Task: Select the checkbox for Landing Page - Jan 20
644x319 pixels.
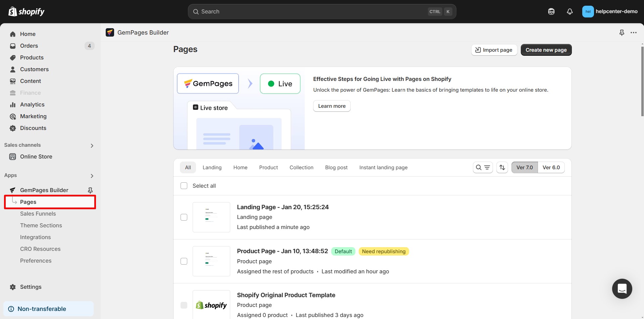Action: [184, 217]
